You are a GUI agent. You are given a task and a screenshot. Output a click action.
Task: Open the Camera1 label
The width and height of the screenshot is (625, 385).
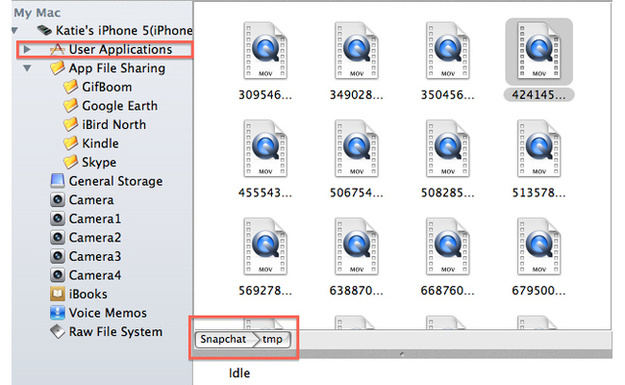[x=95, y=218]
